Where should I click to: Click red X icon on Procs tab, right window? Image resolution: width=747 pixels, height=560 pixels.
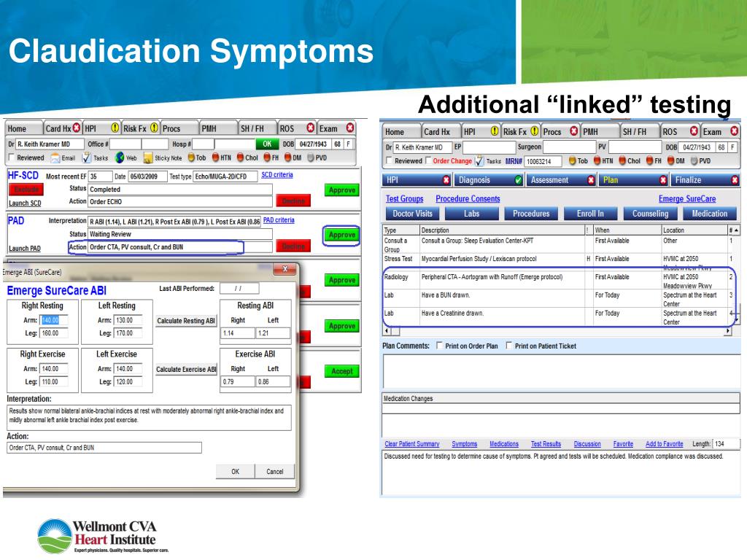[574, 131]
